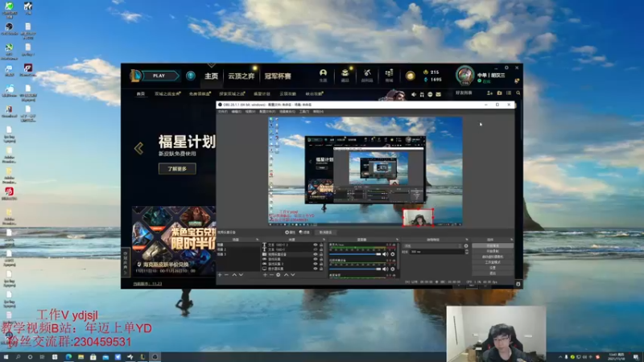Click the friends list search magnifier icon
Image resolution: width=644 pixels, height=362 pixels.
click(518, 93)
